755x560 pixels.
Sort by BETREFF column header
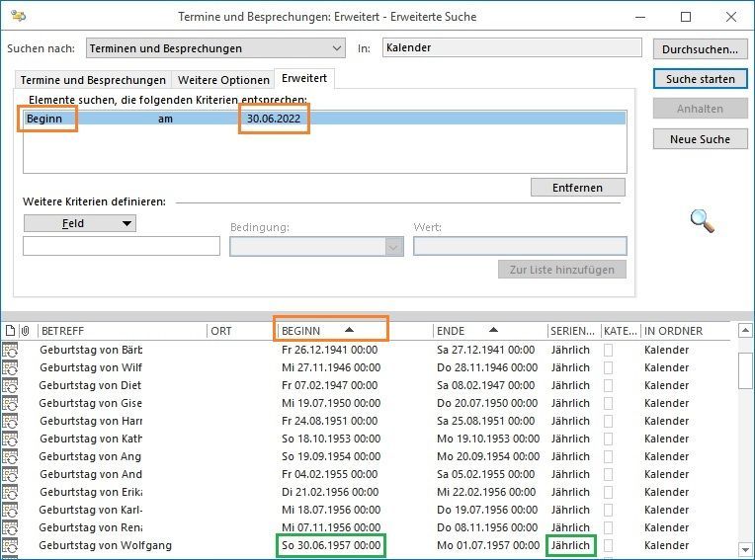(x=123, y=331)
